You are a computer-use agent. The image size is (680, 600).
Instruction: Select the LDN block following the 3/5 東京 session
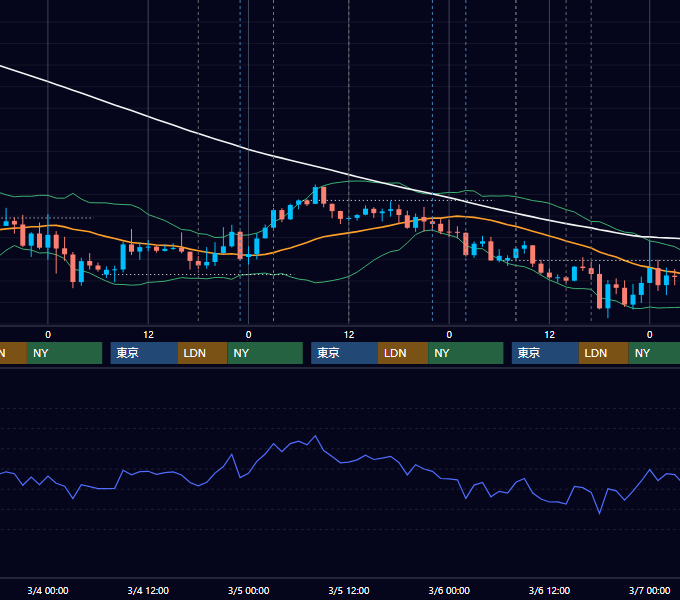click(403, 353)
